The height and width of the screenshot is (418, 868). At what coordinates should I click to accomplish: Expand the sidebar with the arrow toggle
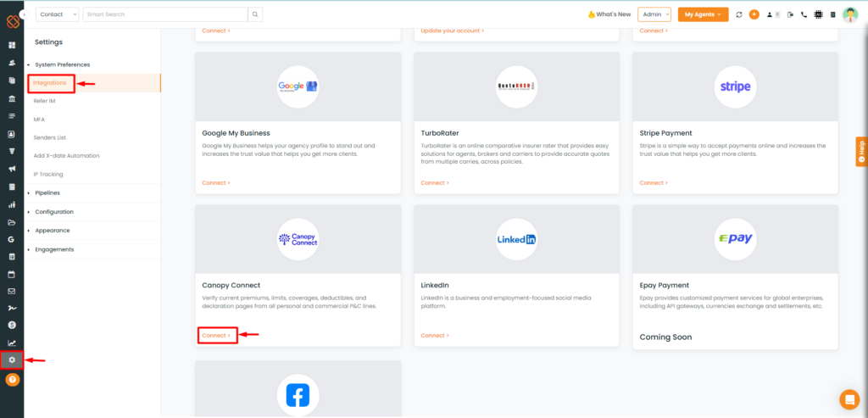coord(24,14)
